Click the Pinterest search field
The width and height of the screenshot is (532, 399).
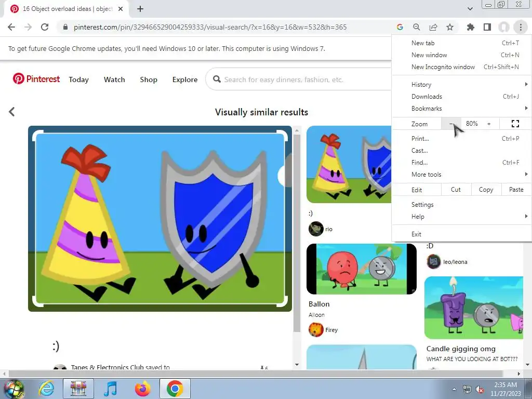tap(299, 79)
